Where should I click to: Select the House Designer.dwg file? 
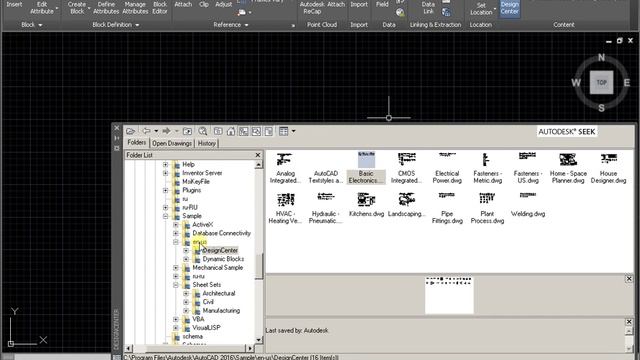pos(608,168)
